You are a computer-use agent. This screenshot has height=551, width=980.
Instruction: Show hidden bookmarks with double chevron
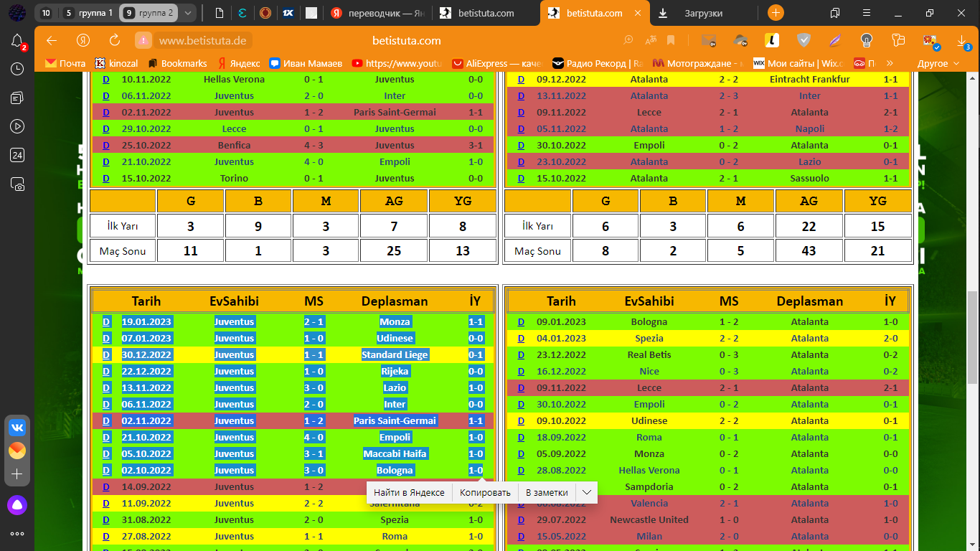(x=890, y=63)
